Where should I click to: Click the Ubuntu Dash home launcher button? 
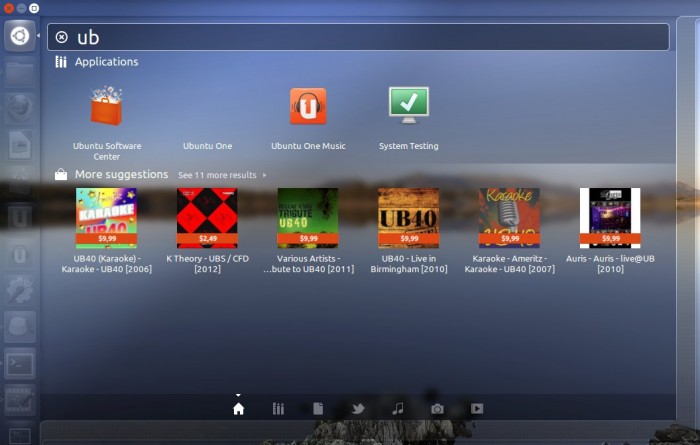18,36
